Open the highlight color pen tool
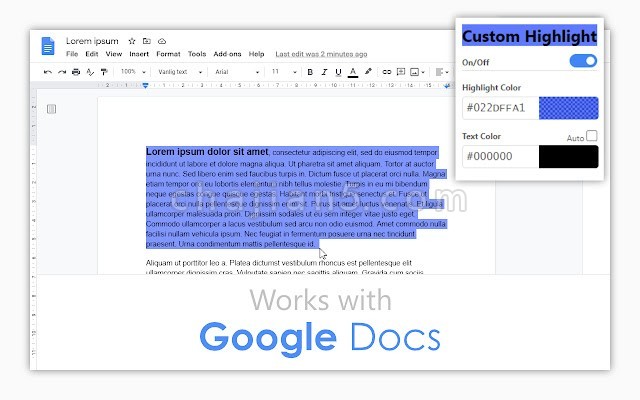This screenshot has width=640, height=400. pos(368,71)
